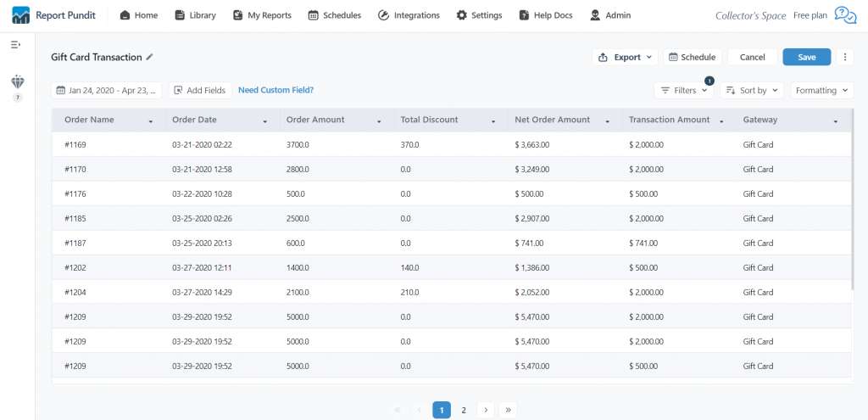Screen dimensions: 868x420
Task: Click Gift Card in the #1169 row
Action: pos(758,144)
